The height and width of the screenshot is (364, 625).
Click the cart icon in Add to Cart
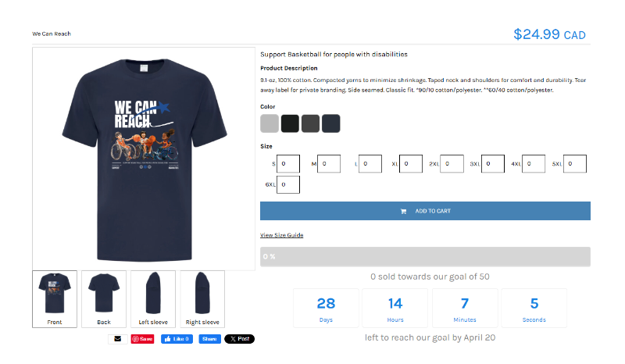[403, 212]
